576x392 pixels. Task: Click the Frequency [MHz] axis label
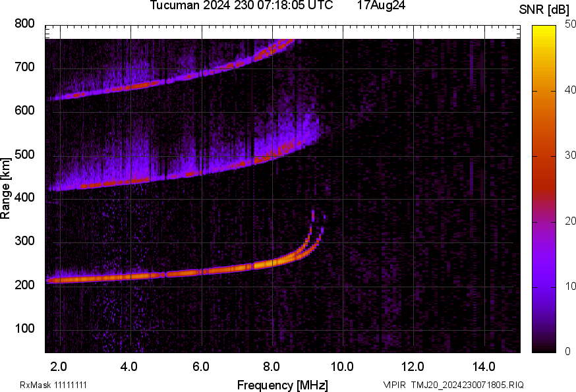[282, 385]
